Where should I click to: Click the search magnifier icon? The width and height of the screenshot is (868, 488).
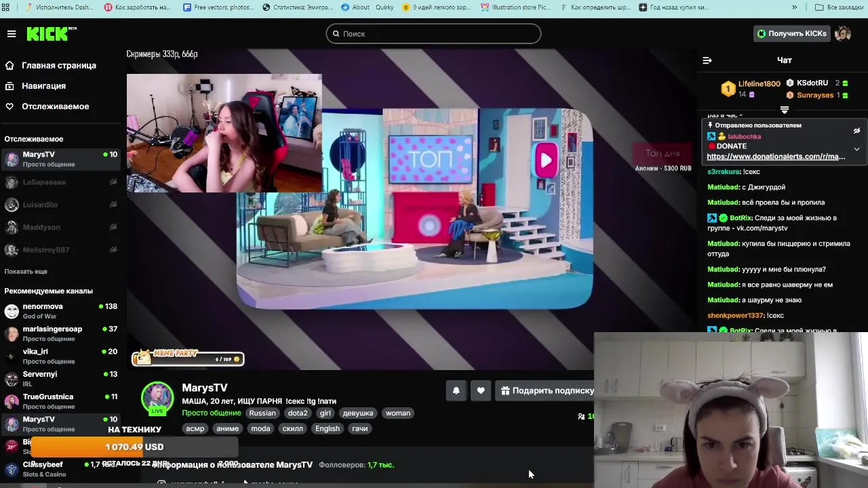click(335, 34)
